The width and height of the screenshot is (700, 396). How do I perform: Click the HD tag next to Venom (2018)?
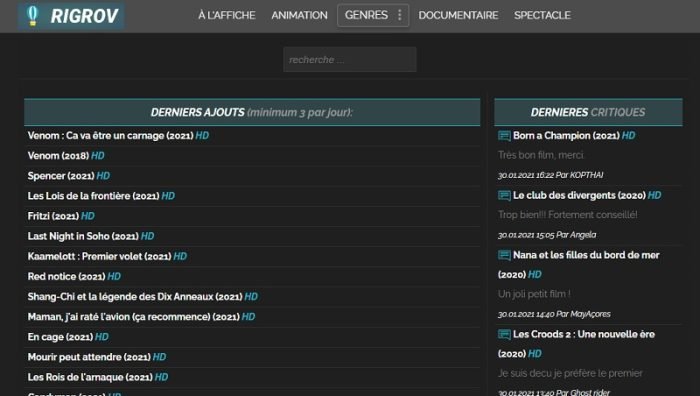[x=98, y=156]
